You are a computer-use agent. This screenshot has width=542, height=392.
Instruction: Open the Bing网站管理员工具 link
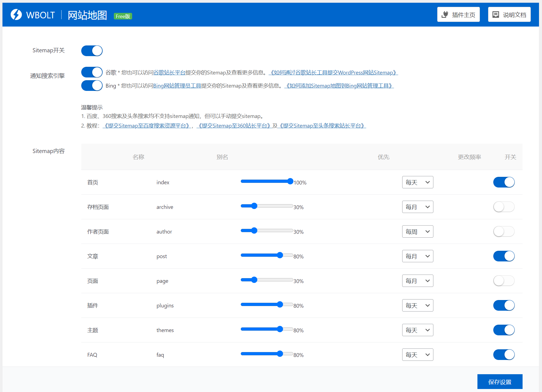(177, 86)
